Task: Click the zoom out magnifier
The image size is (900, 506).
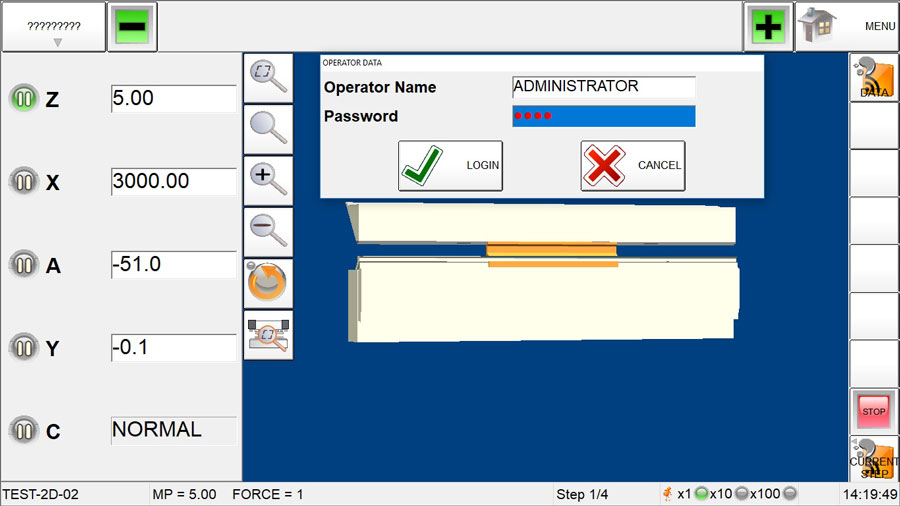Action: click(x=268, y=232)
